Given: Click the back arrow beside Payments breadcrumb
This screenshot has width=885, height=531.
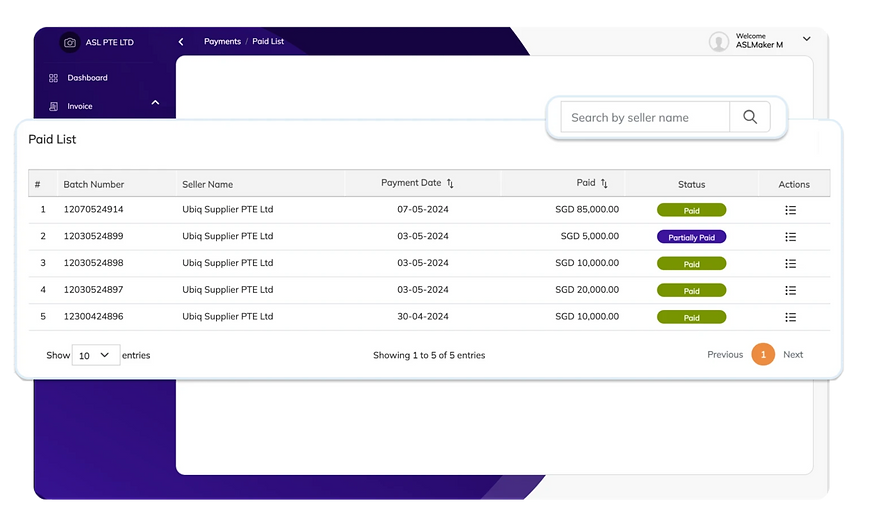Looking at the screenshot, I should tap(181, 42).
